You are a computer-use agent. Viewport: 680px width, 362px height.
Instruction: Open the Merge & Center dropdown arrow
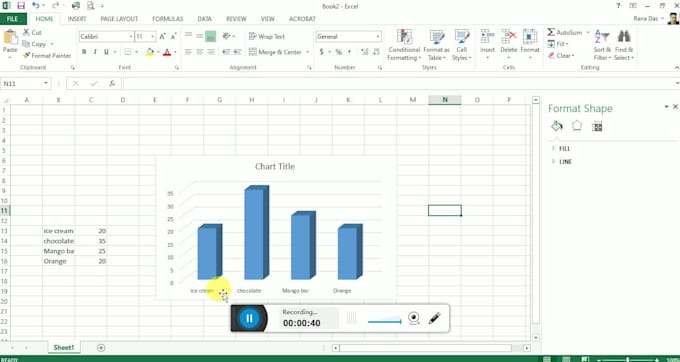tap(307, 52)
